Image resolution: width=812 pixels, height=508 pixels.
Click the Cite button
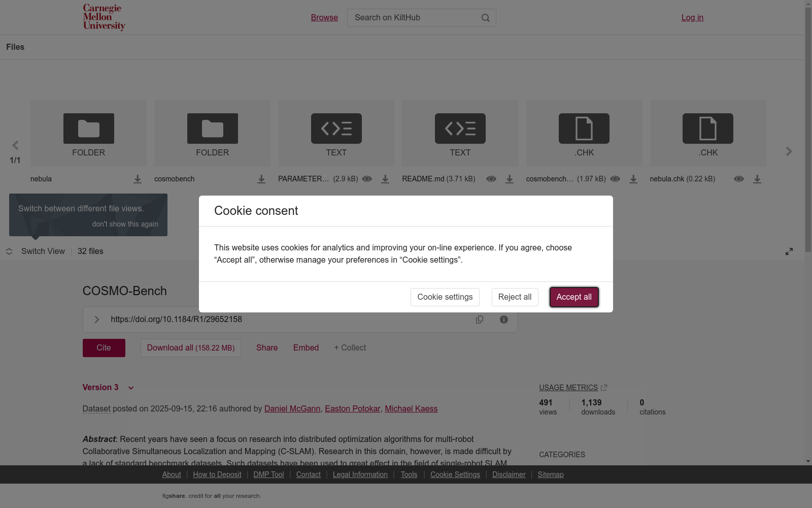coord(104,348)
